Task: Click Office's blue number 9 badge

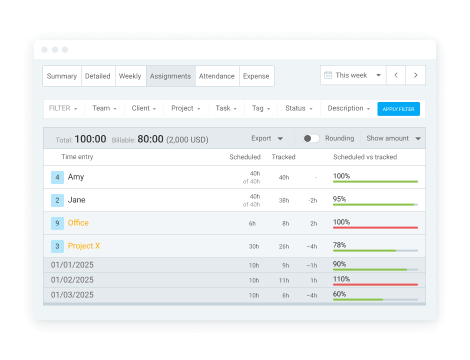Action: click(57, 223)
